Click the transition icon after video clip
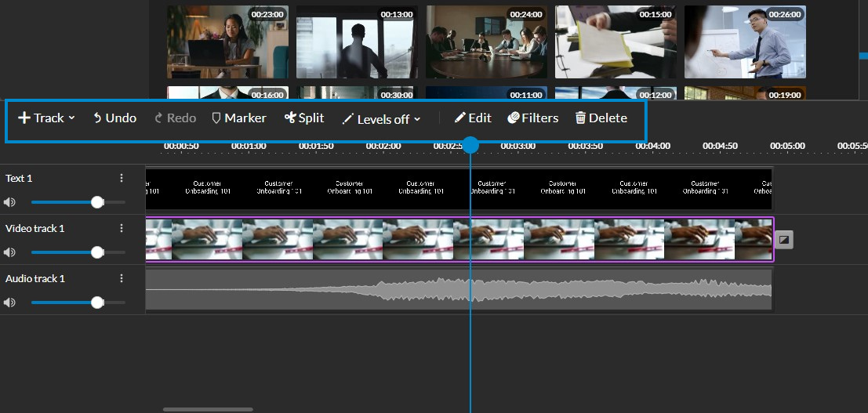The width and height of the screenshot is (868, 413). point(783,240)
